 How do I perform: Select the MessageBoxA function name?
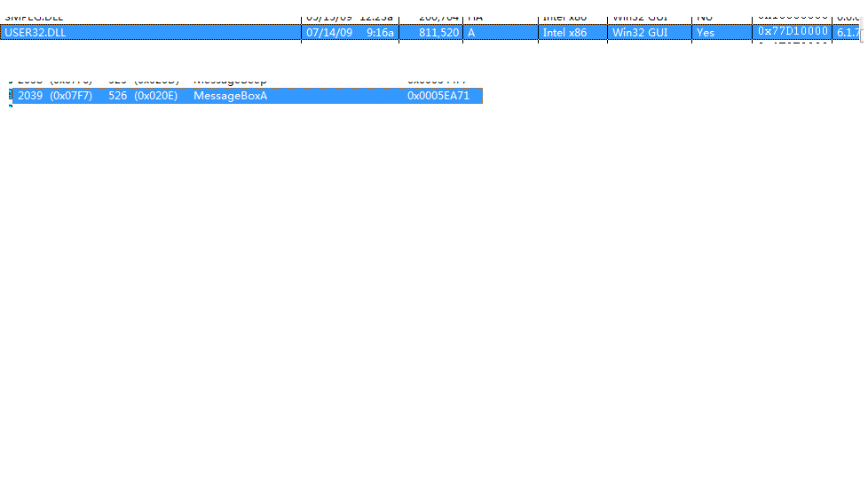(x=230, y=96)
